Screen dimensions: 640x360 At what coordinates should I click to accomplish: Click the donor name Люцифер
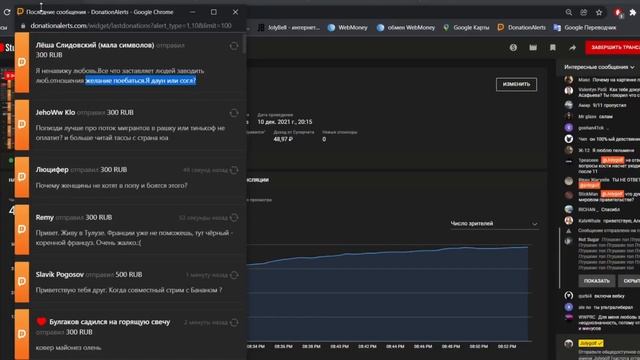(52, 169)
